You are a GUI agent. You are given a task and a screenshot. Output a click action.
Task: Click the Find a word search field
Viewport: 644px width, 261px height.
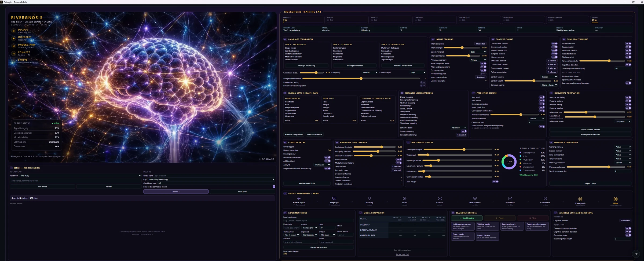pyautogui.click(x=214, y=176)
